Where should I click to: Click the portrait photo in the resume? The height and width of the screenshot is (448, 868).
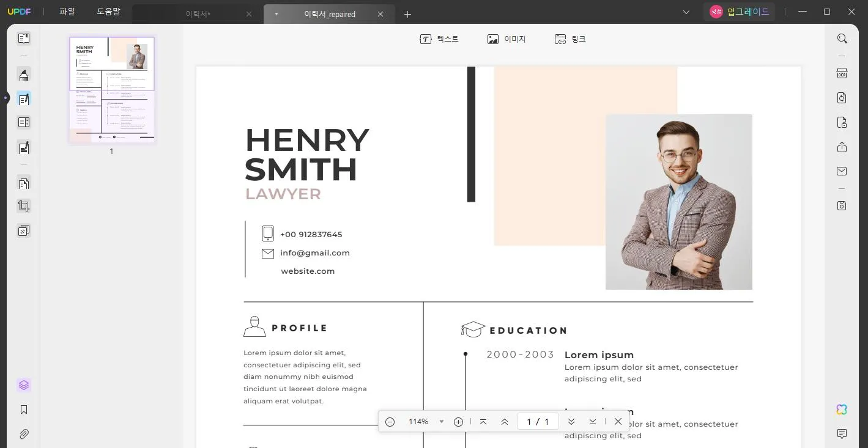point(679,202)
